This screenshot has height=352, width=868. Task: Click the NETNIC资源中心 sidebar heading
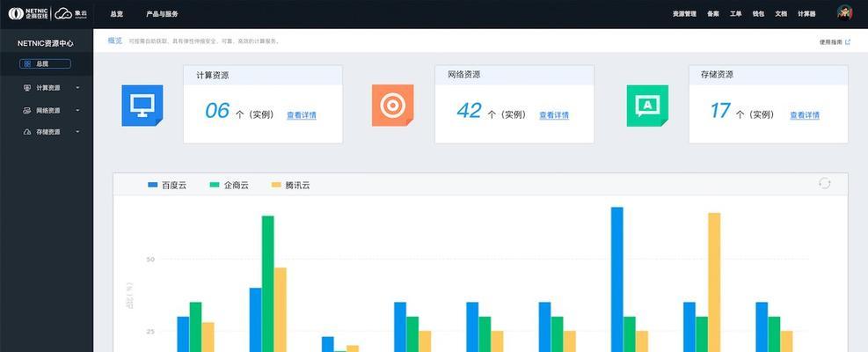(x=46, y=43)
